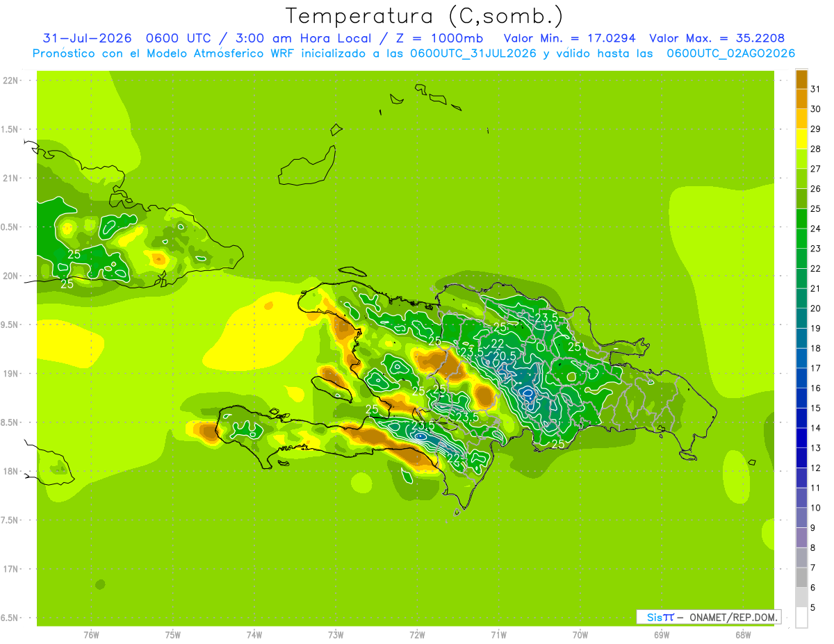
Task: Click the "21N" latitude axis label
Action: click(11, 178)
